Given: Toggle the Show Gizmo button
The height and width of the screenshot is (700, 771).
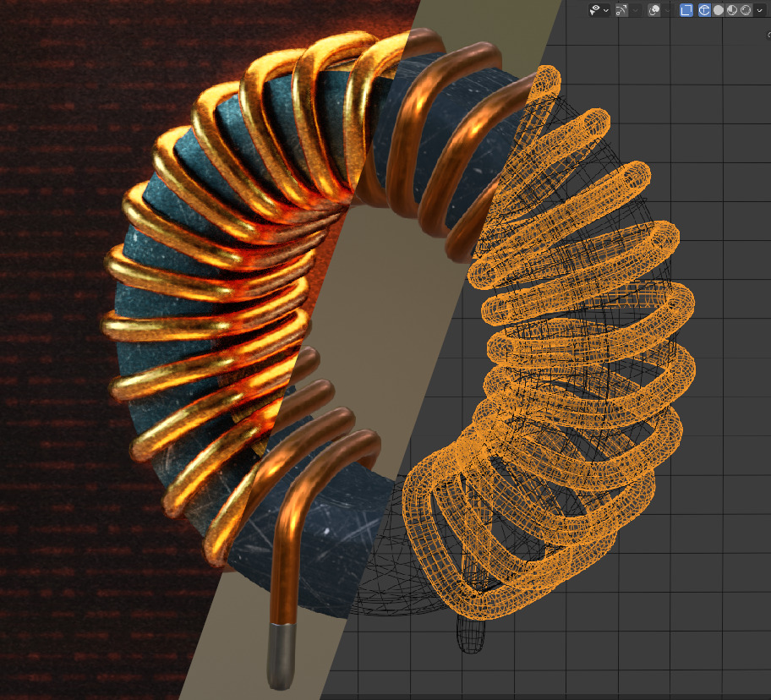Looking at the screenshot, I should [621, 10].
